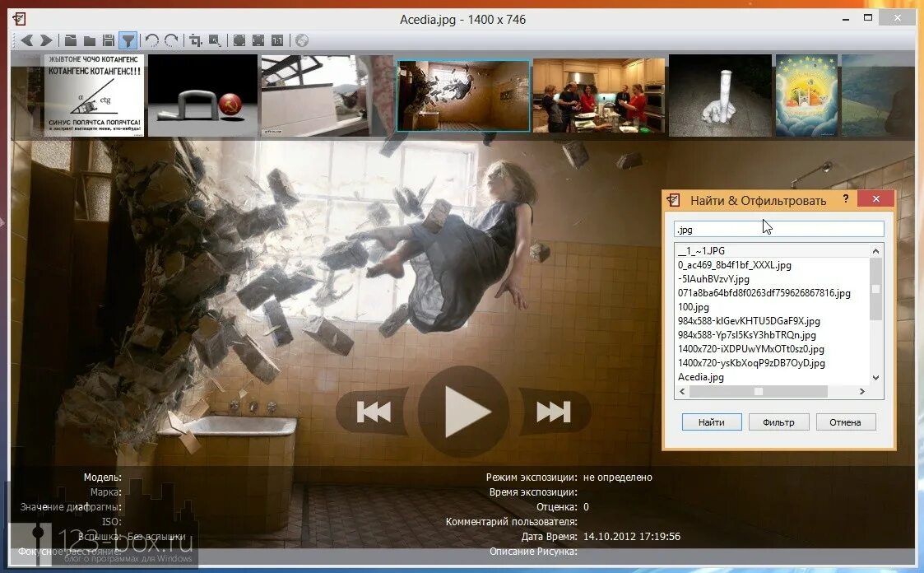Open the cotangent meme thumbnail
The height and width of the screenshot is (573, 924).
pos(95,95)
